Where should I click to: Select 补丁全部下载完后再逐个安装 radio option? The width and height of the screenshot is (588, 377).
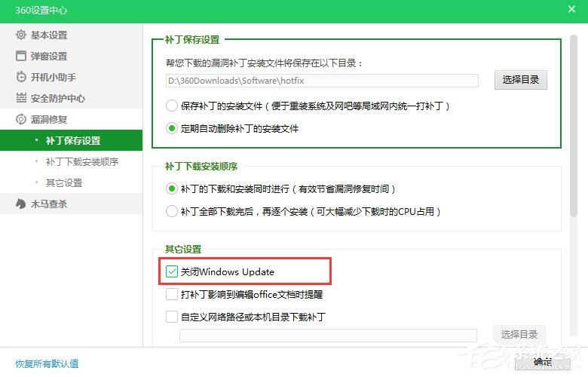click(172, 211)
